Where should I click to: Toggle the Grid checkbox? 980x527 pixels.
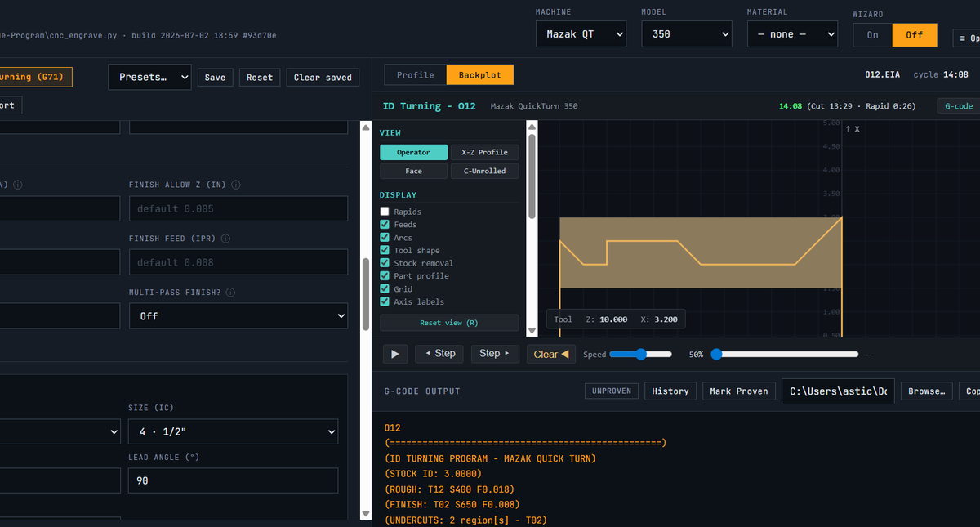[x=385, y=288]
